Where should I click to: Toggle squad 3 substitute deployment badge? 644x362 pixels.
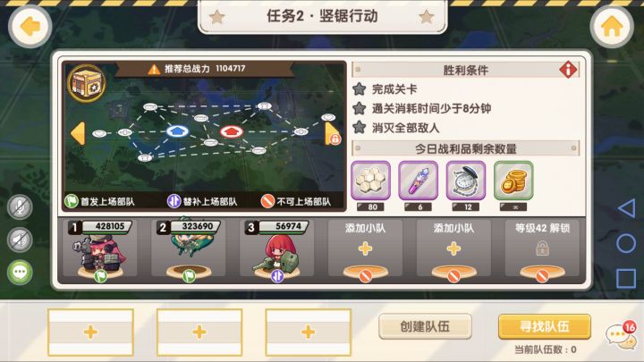coord(277,276)
